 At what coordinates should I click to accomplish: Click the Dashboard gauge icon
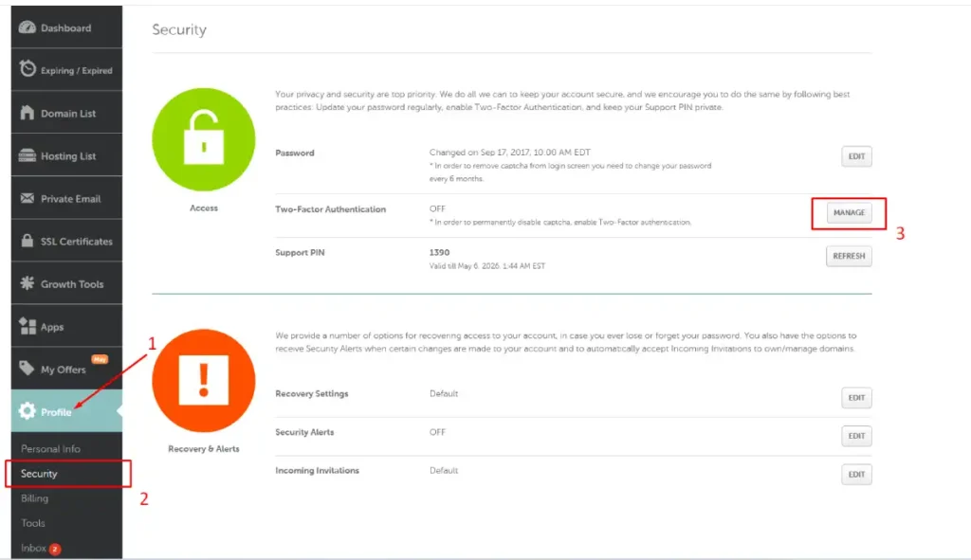[27, 27]
